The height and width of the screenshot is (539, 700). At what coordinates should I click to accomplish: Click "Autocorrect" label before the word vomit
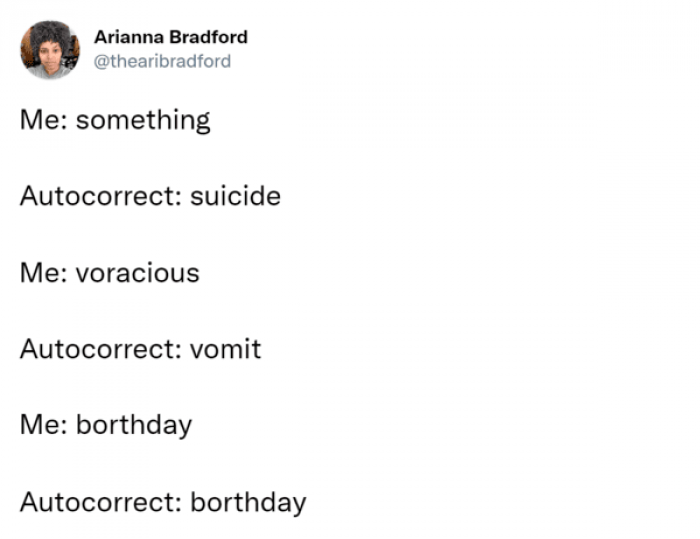coord(98,349)
